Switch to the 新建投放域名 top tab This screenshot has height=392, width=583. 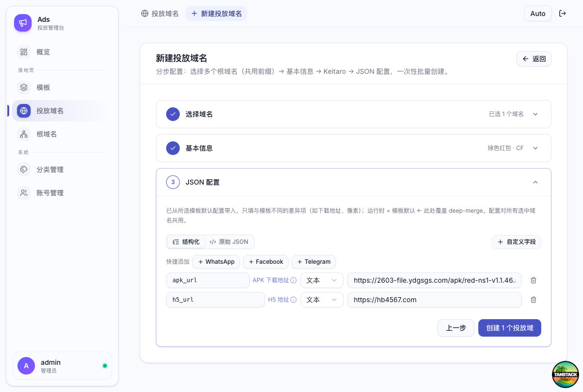(x=216, y=14)
